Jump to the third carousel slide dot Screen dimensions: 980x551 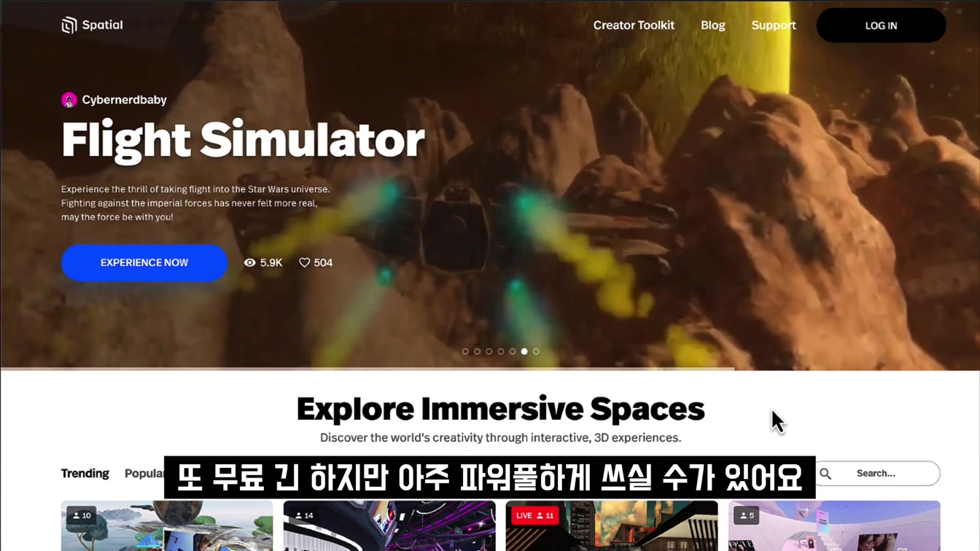click(489, 351)
